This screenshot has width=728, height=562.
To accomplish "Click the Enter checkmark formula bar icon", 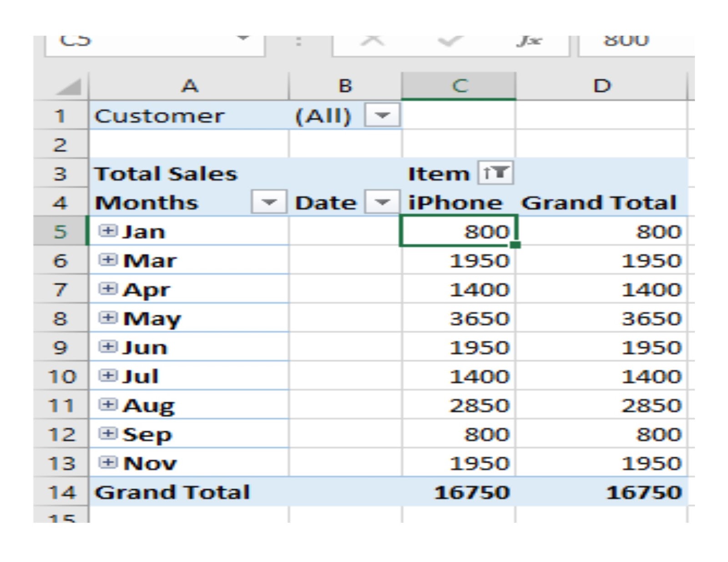I will click(448, 41).
